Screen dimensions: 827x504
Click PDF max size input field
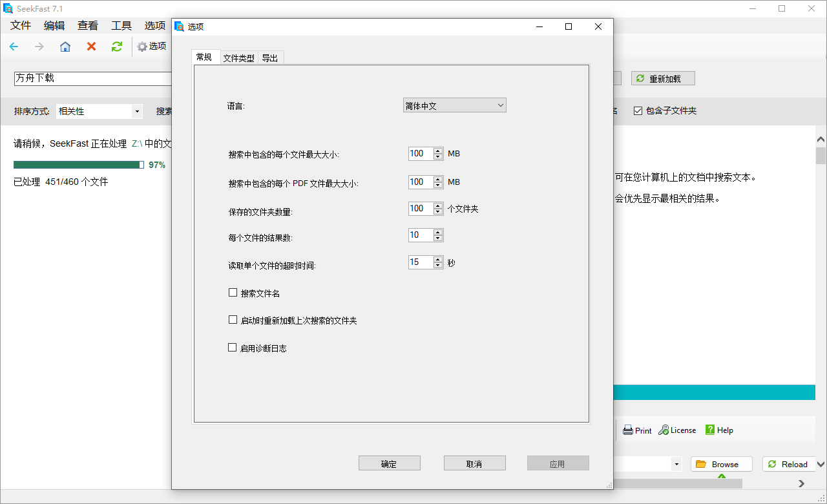pos(421,182)
